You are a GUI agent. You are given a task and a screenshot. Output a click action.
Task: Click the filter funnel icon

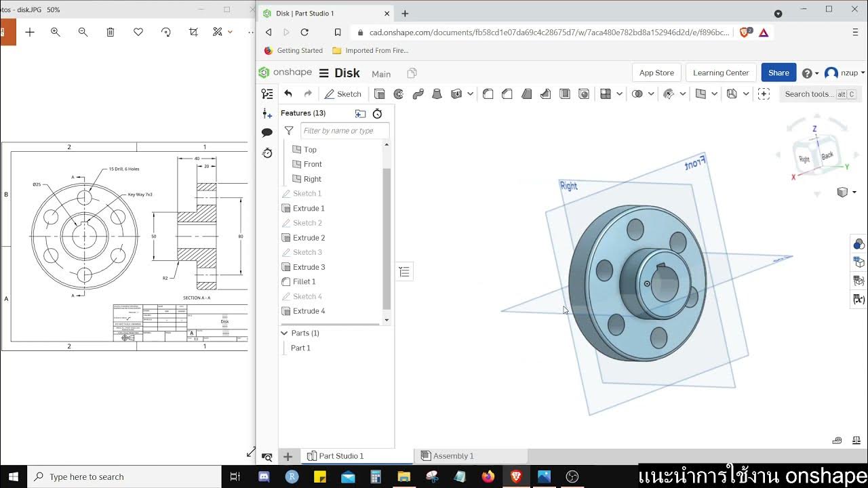pyautogui.click(x=289, y=130)
